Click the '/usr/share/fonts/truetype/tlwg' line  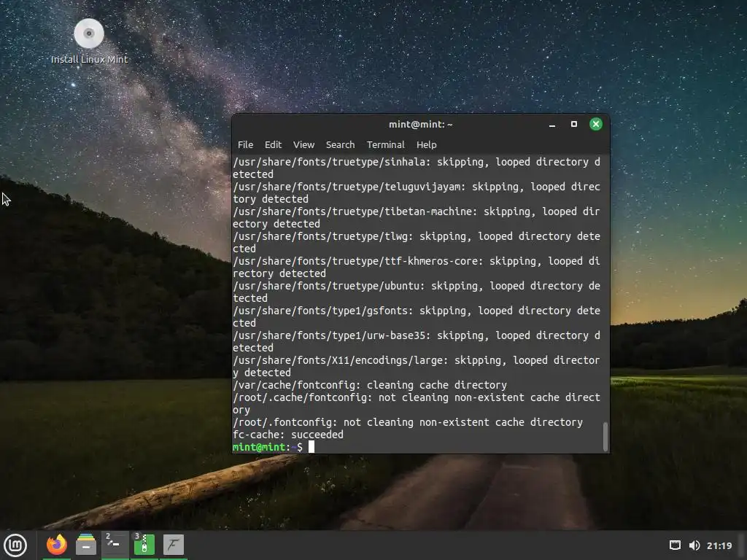[417, 242]
